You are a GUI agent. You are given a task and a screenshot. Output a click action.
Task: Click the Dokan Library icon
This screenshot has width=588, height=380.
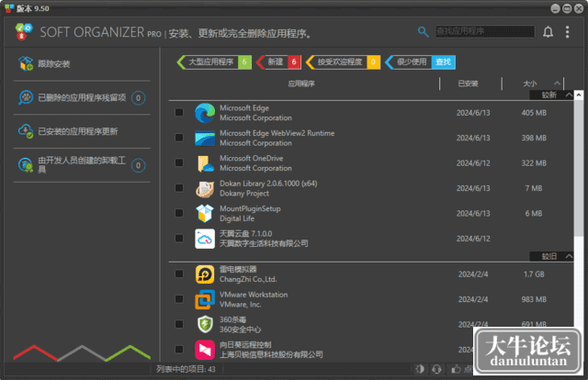tap(205, 188)
